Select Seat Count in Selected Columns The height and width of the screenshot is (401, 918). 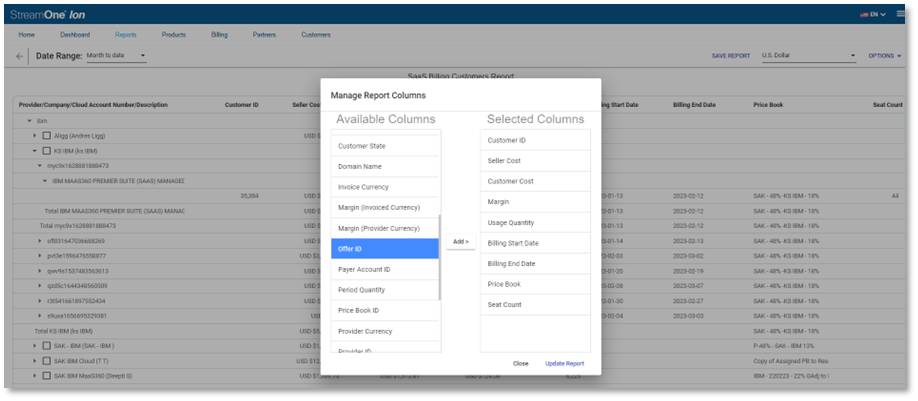535,304
